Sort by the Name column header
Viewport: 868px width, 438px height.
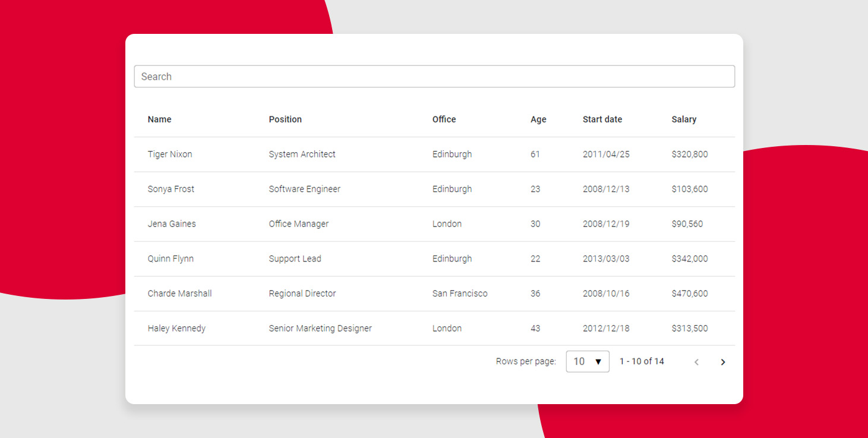coord(159,119)
